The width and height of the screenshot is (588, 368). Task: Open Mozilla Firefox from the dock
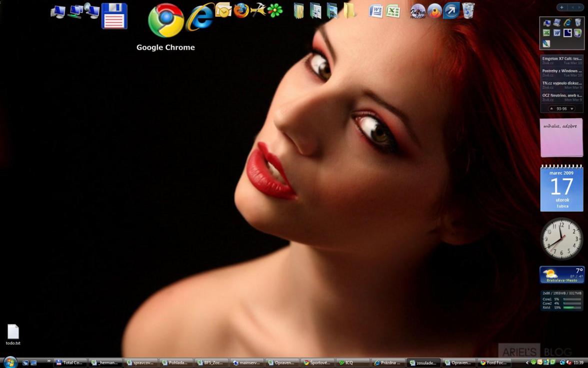click(241, 10)
